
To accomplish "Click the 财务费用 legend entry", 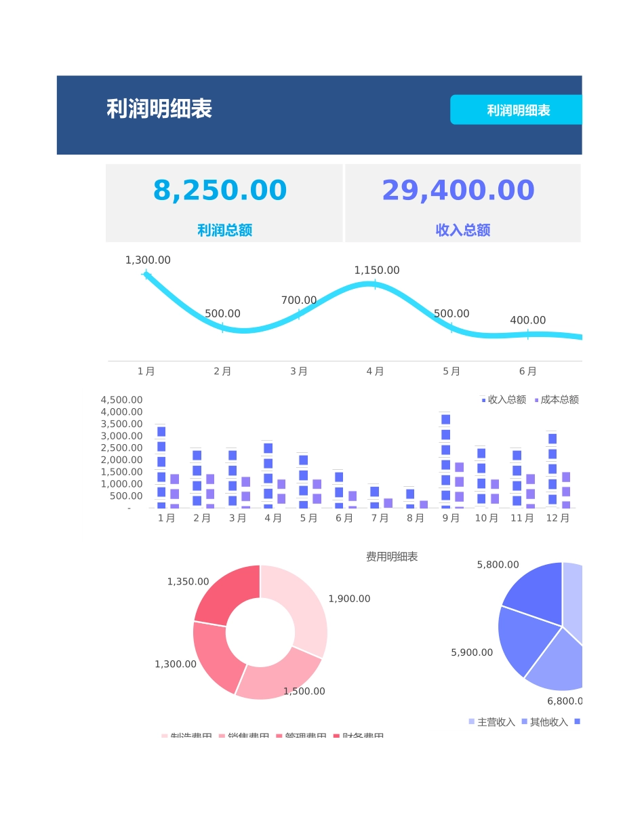I will (x=336, y=736).
